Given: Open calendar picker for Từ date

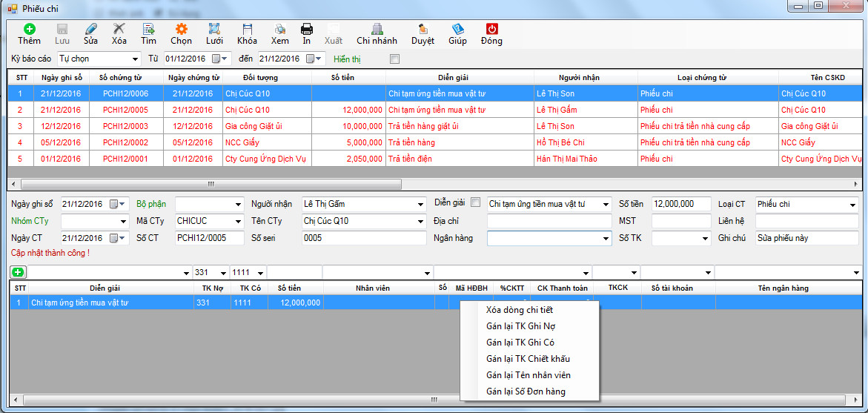Looking at the screenshot, I should tap(219, 58).
